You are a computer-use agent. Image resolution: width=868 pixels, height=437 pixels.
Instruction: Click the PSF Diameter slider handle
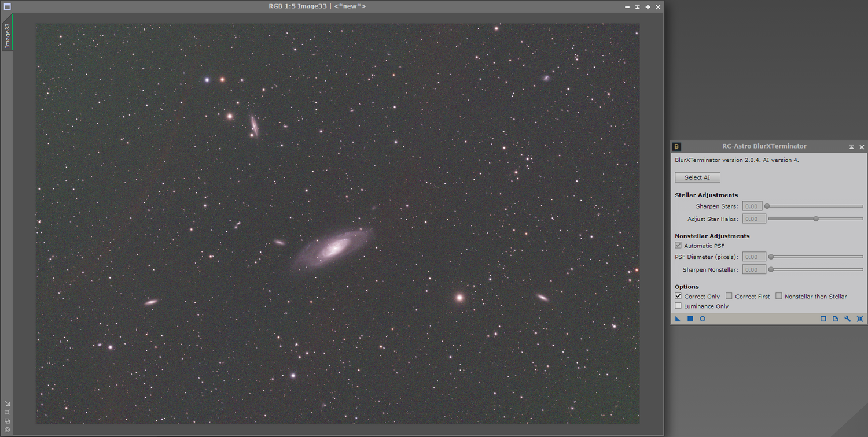[771, 257]
